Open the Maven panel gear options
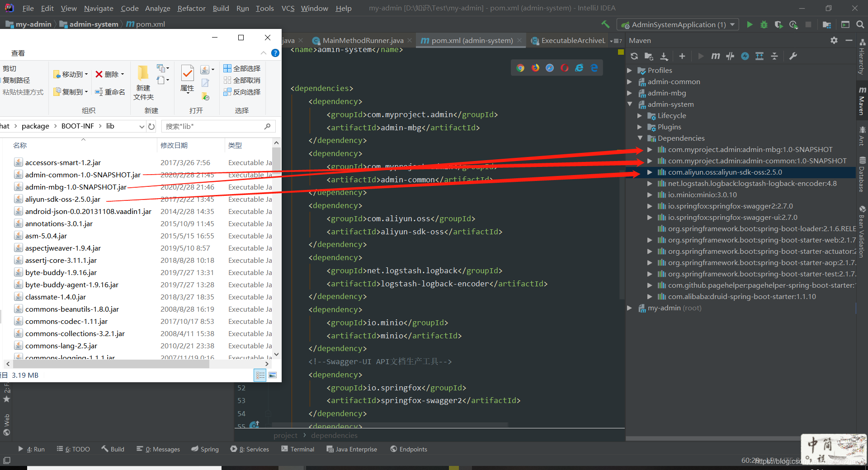The image size is (868, 470). [x=834, y=40]
